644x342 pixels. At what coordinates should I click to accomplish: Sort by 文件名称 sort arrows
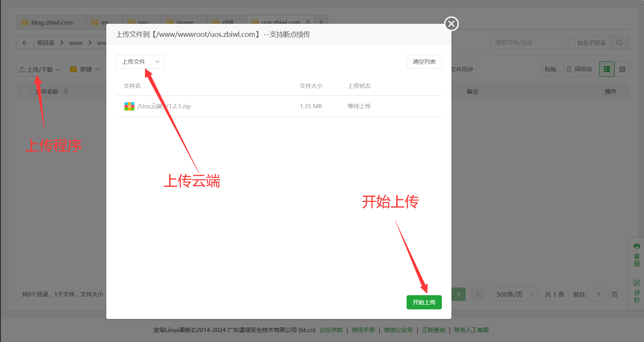click(66, 91)
